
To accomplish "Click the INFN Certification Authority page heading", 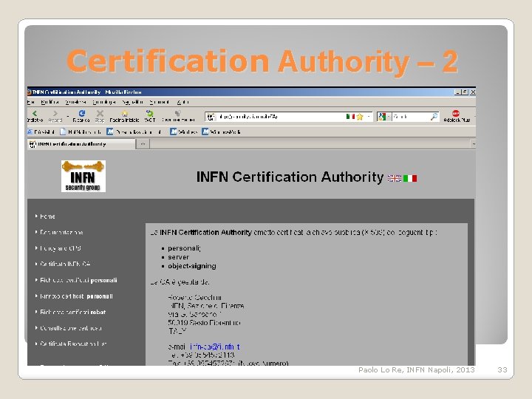I will coord(290,177).
